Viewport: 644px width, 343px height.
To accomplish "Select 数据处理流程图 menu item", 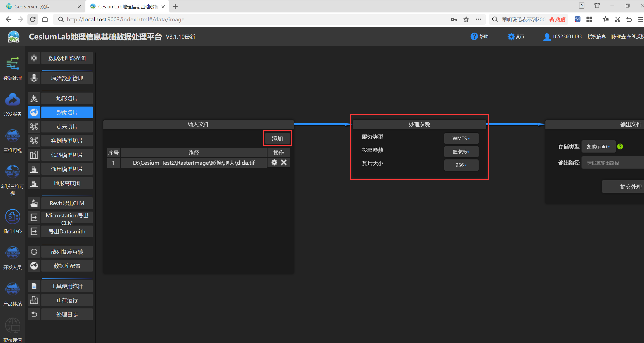I will [67, 58].
